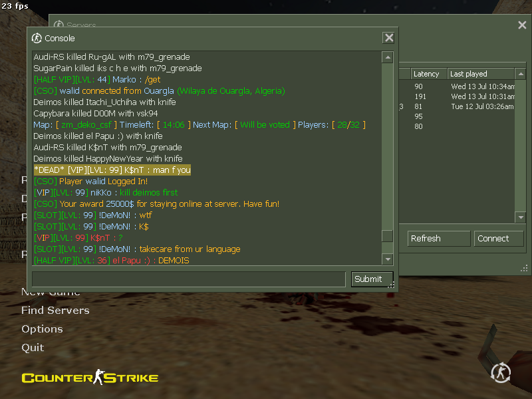The width and height of the screenshot is (532, 399).
Task: Focus the console command input field
Action: (x=189, y=279)
